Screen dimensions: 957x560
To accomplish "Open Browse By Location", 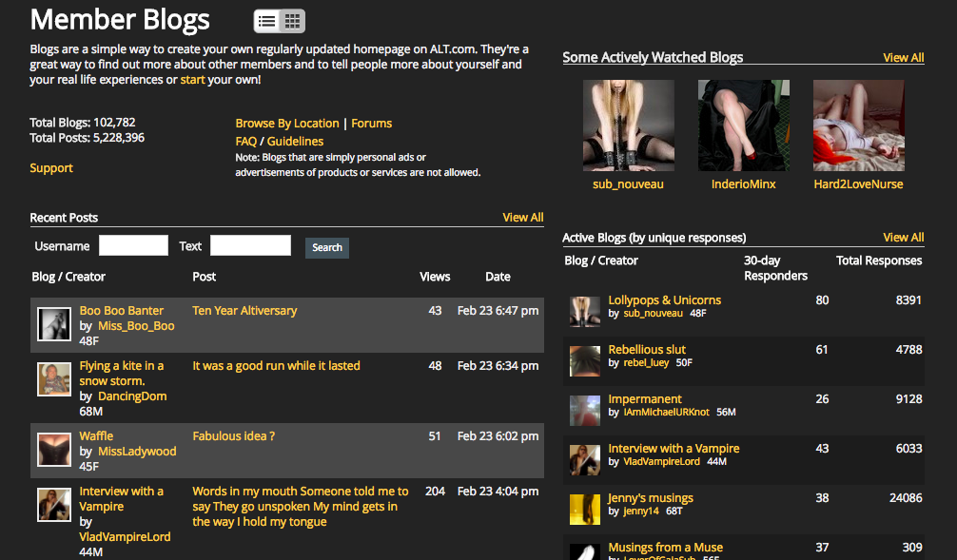I will [x=287, y=124].
